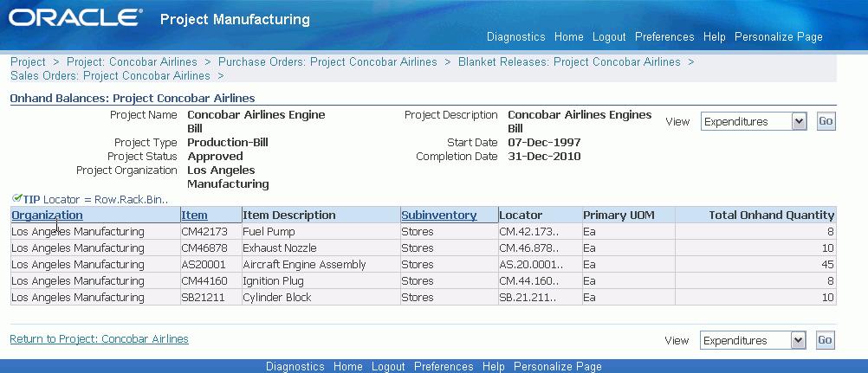Open Purchase Orders: Project Concobar Airlines breadcrumb
The height and width of the screenshot is (373, 868).
pos(327,62)
